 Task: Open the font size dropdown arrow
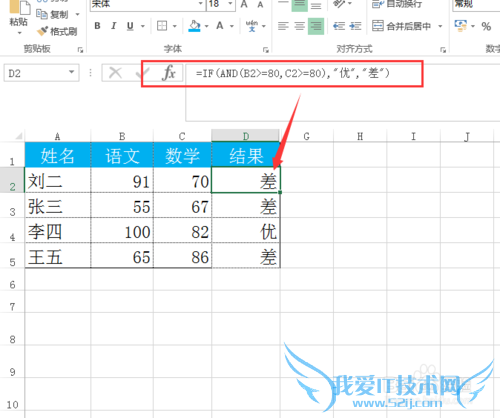230,4
